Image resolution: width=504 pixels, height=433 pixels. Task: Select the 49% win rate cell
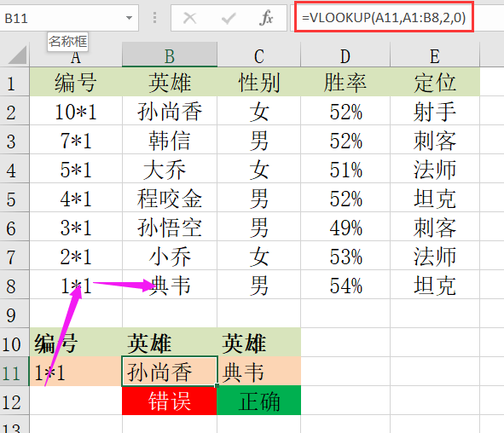click(345, 228)
